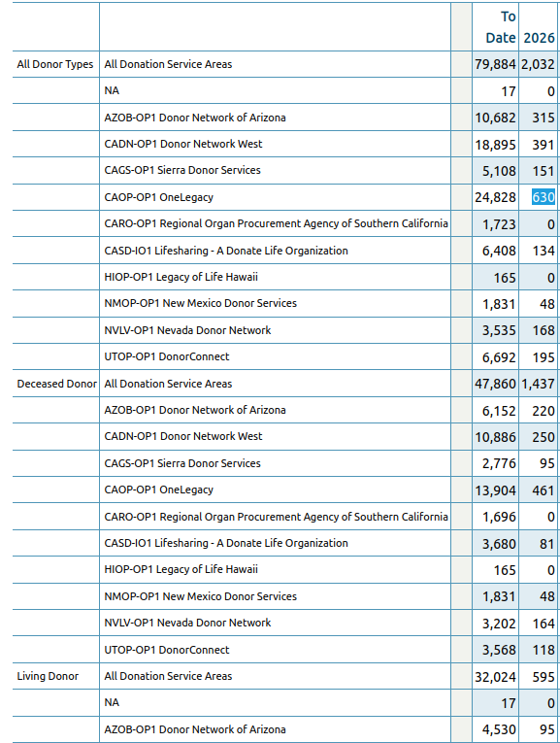Screen dimensions: 560x743
Task: Select All Donor Types row label
Action: point(55,64)
